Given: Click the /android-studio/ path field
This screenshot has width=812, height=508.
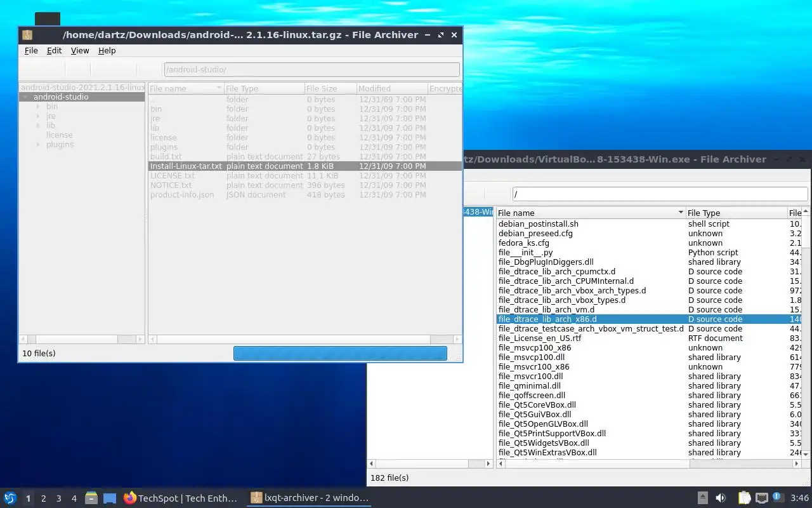Looking at the screenshot, I should (311, 69).
